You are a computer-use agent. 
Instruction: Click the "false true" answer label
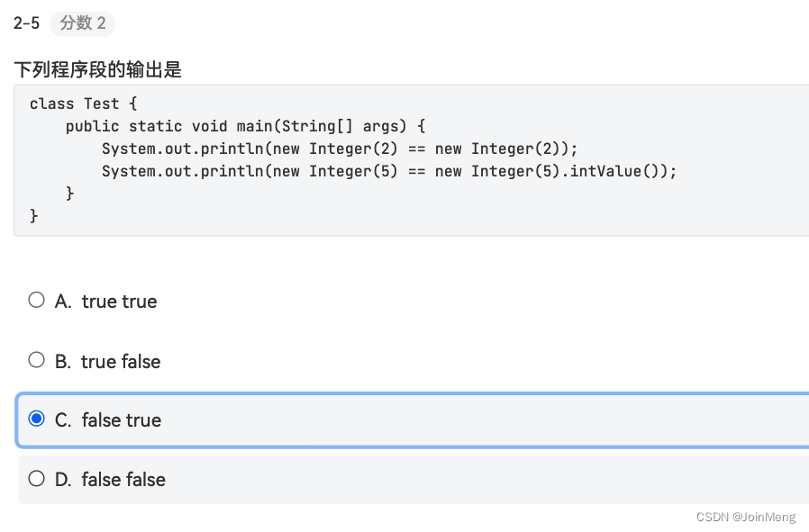pos(122,420)
